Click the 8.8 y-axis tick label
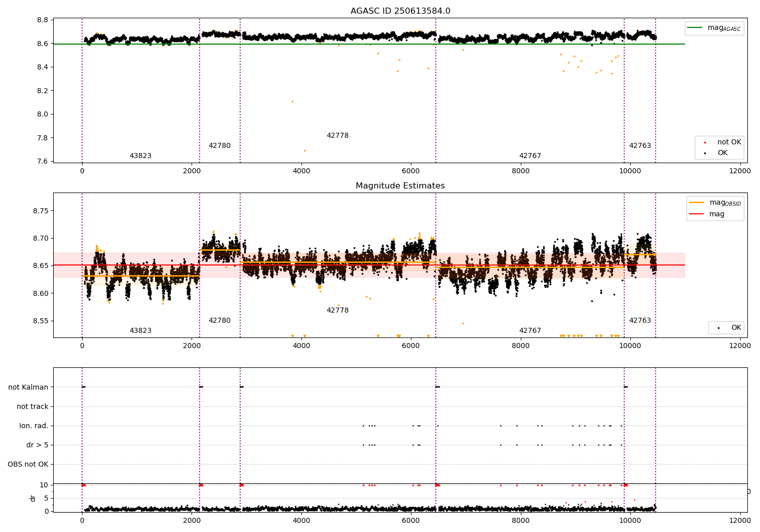 point(43,20)
